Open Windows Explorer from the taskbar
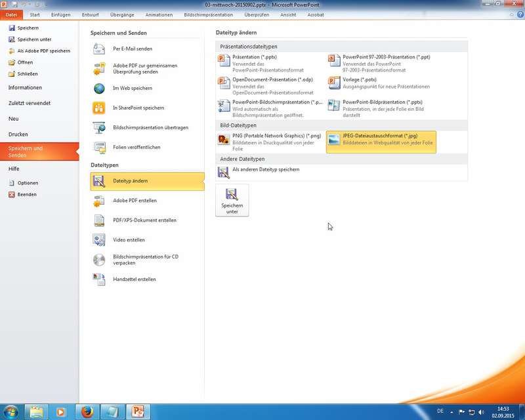Image resolution: width=525 pixels, height=420 pixels. pyautogui.click(x=37, y=411)
